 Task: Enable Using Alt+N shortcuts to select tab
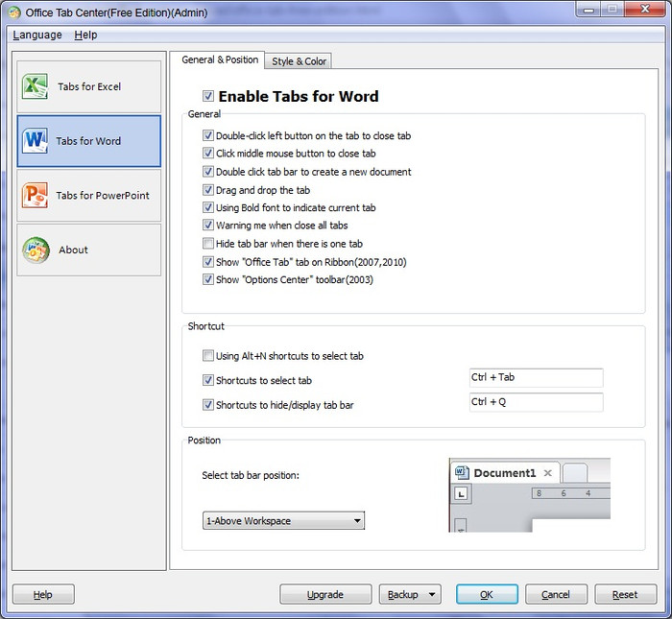coord(208,356)
